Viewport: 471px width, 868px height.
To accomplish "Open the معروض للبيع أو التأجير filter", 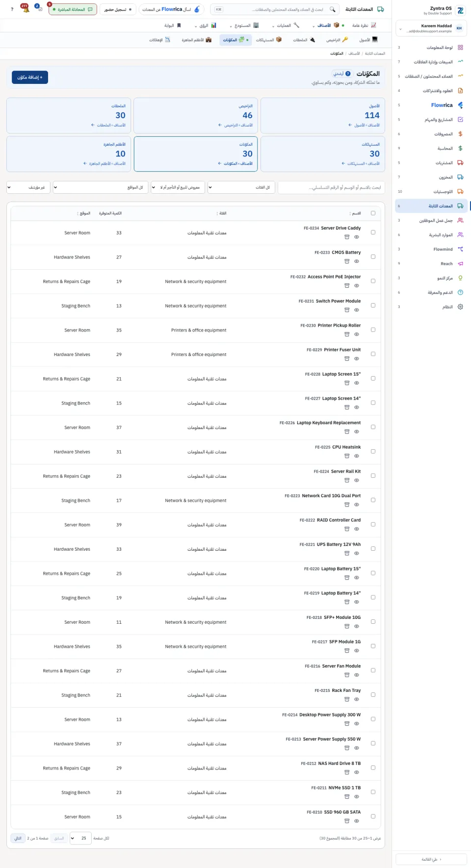I will pos(178,187).
